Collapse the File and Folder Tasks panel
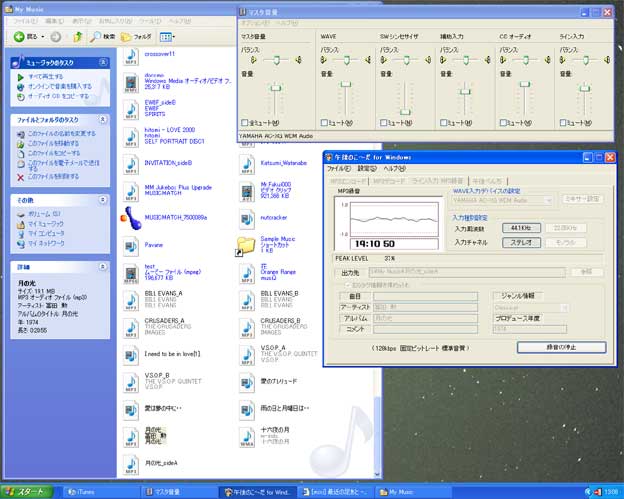 (x=104, y=120)
